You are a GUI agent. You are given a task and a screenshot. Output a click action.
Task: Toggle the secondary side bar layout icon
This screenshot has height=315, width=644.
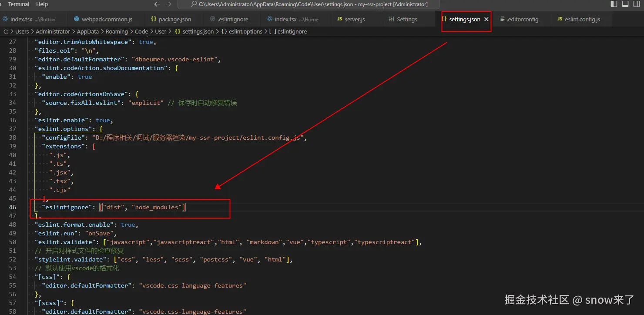pos(637,4)
